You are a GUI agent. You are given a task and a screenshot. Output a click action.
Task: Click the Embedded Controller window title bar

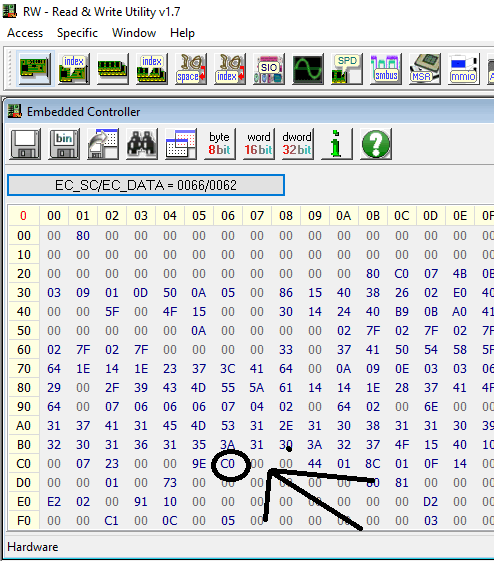pyautogui.click(x=249, y=112)
